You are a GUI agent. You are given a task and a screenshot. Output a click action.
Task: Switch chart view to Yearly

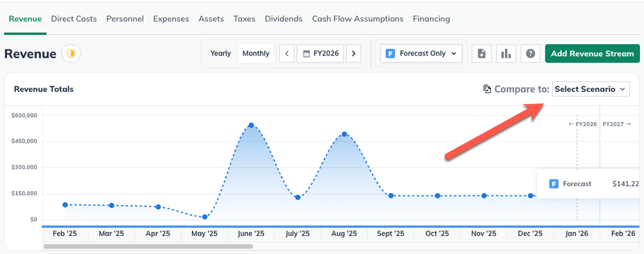click(221, 54)
